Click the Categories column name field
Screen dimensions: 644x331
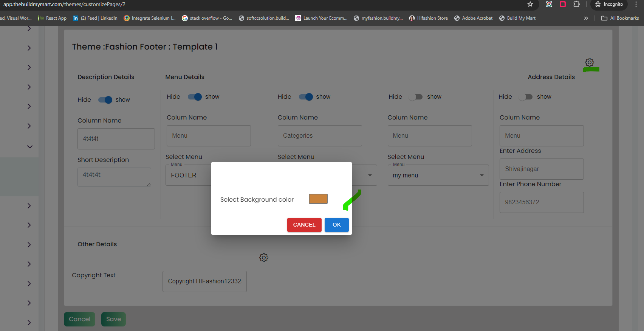click(320, 136)
